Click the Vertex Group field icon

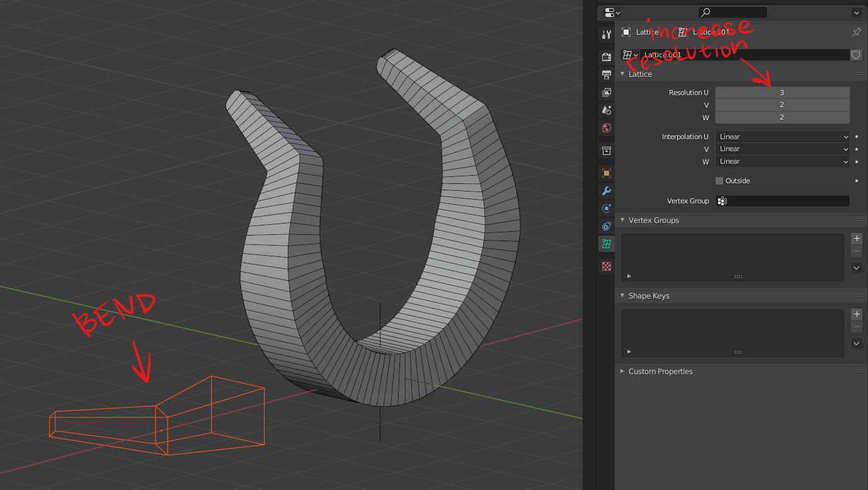coord(722,201)
